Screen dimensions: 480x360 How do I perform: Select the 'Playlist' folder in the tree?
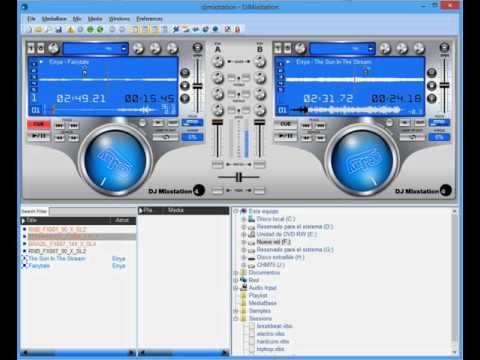point(258,296)
